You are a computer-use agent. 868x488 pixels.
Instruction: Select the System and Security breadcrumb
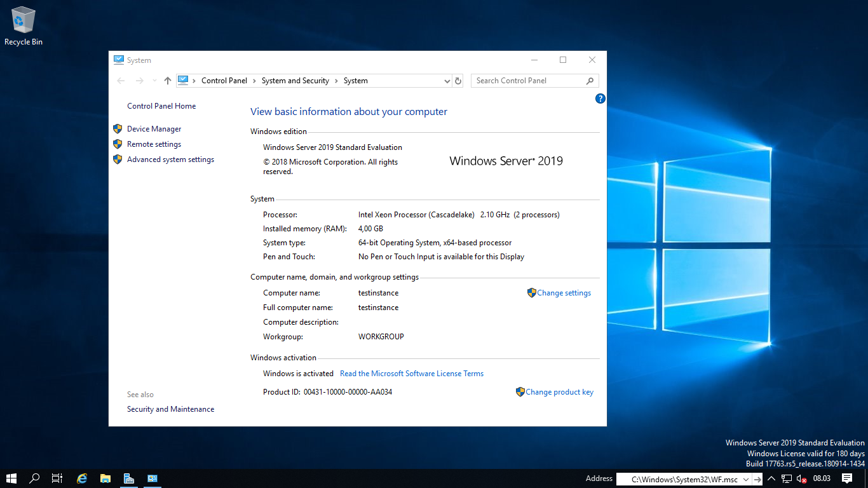click(x=295, y=81)
